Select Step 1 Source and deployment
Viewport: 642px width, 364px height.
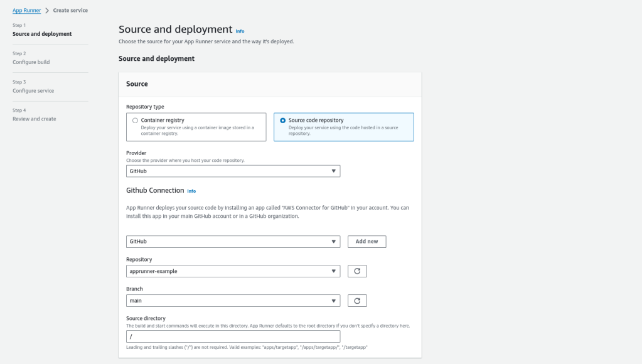42,34
